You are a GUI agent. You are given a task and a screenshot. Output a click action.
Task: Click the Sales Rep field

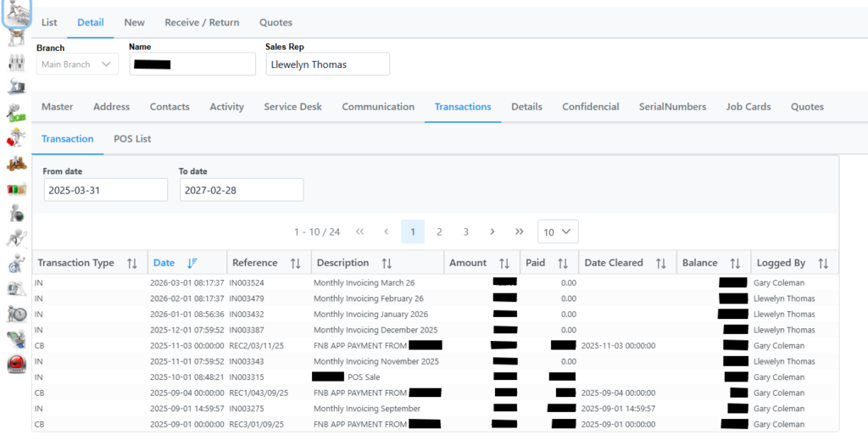[327, 64]
